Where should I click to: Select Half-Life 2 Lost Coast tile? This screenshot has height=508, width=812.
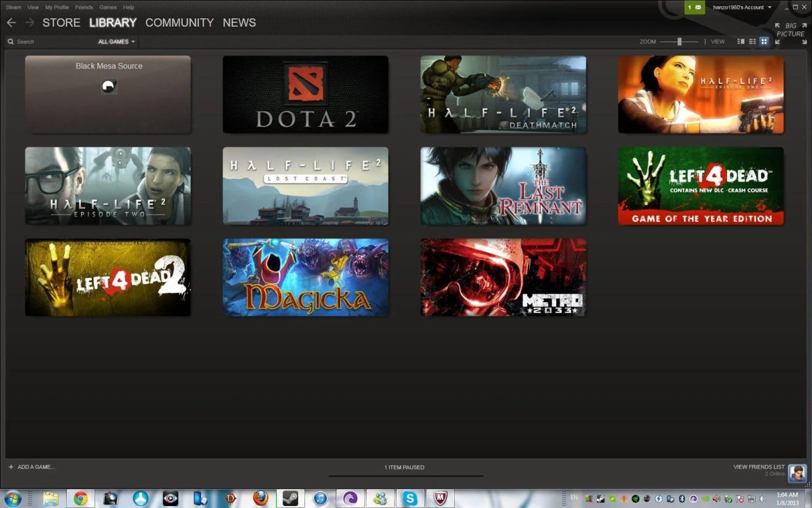point(305,186)
